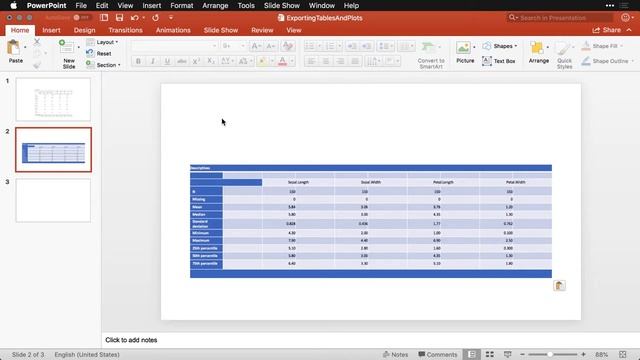Viewport: 640px width, 360px height.
Task: Click the feedback smiley icon
Action: 625,18
